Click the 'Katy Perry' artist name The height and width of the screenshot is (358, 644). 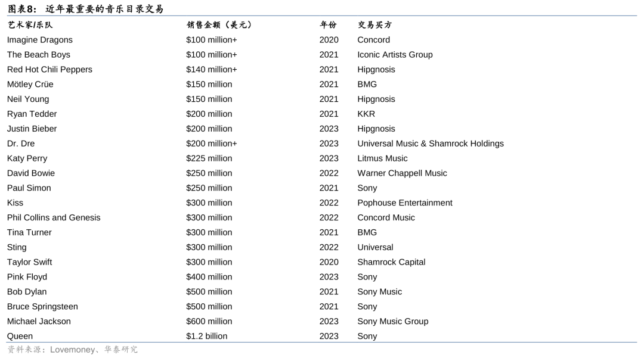tap(27, 158)
